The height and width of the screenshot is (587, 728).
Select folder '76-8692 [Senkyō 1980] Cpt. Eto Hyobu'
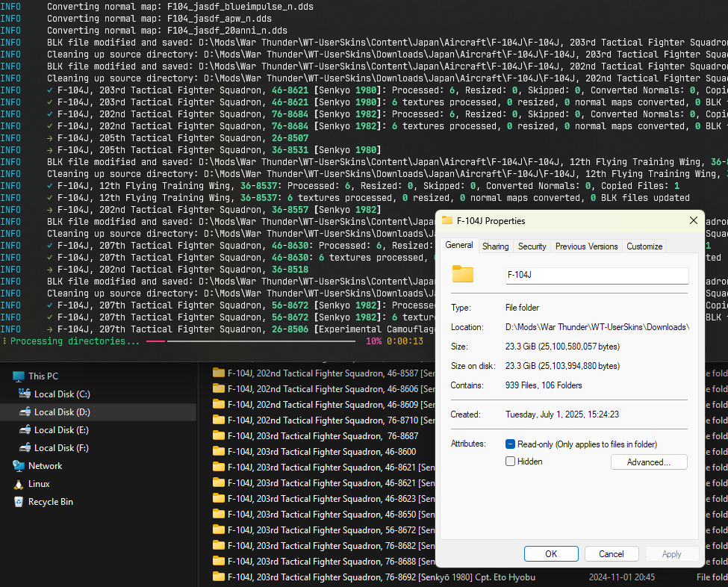(x=382, y=577)
